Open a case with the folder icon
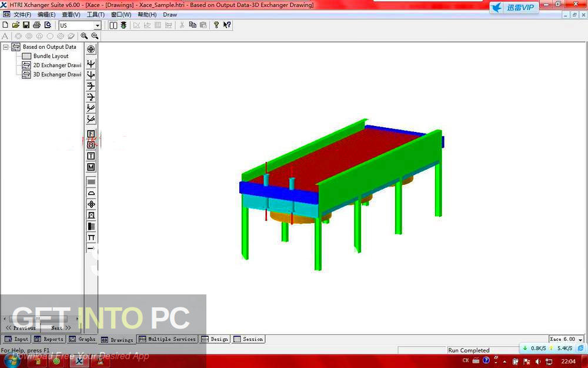Screen dimensions: 588x368 pyautogui.click(x=16, y=25)
